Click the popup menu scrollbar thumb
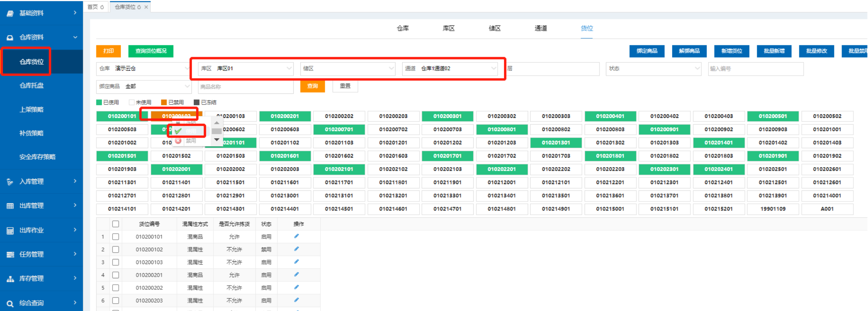This screenshot has width=868, height=311. (x=217, y=131)
